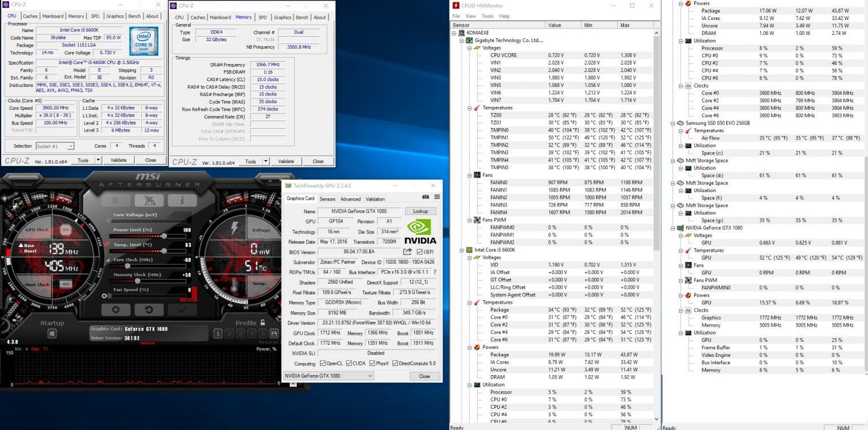Open File menu in HWMonitor
Screen dimensions: 868x430
pyautogui.click(x=457, y=16)
